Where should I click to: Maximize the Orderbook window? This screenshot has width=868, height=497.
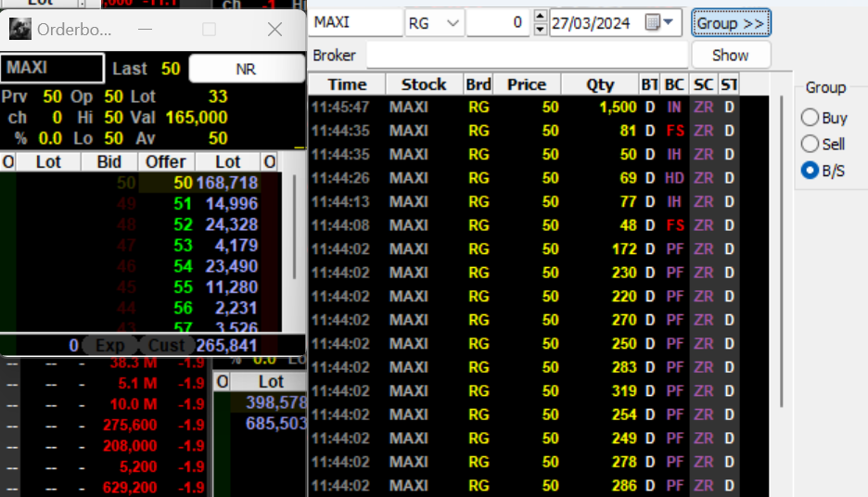point(210,30)
